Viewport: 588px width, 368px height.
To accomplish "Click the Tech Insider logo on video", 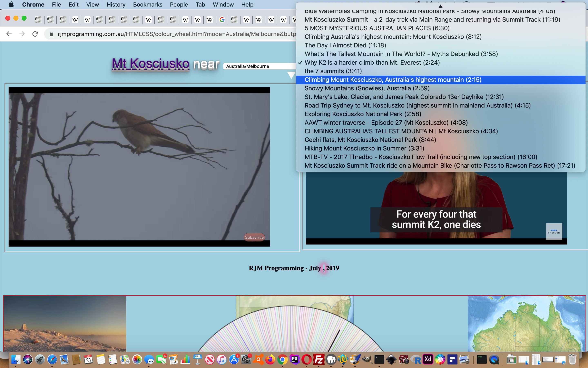I will [554, 231].
